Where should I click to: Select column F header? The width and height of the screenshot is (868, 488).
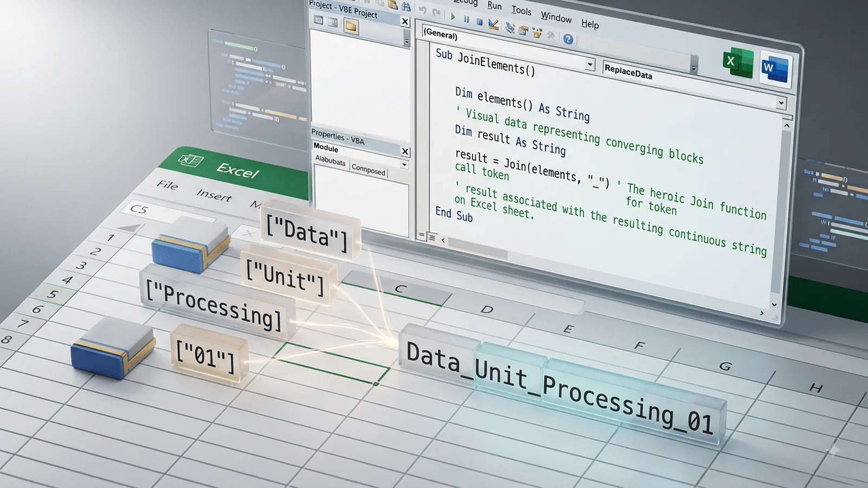tap(639, 345)
